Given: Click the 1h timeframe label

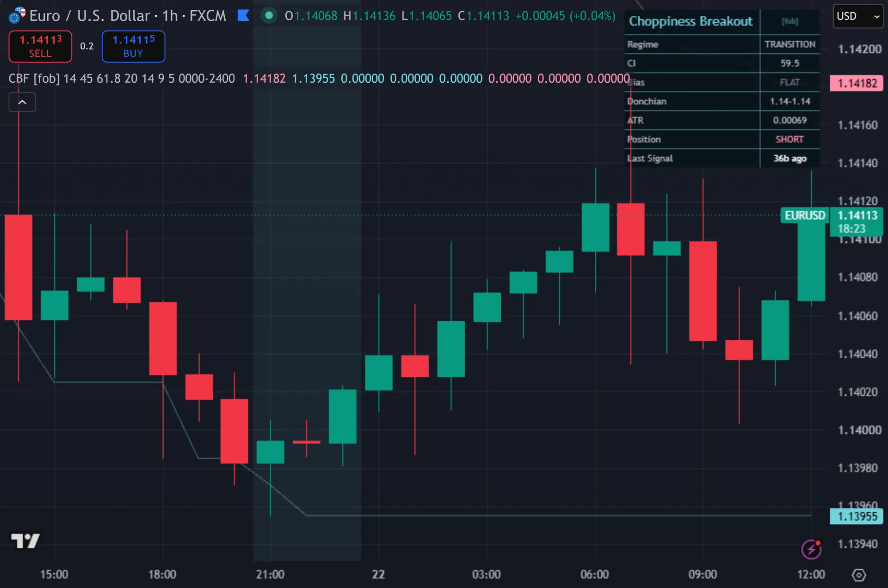Looking at the screenshot, I should (170, 16).
